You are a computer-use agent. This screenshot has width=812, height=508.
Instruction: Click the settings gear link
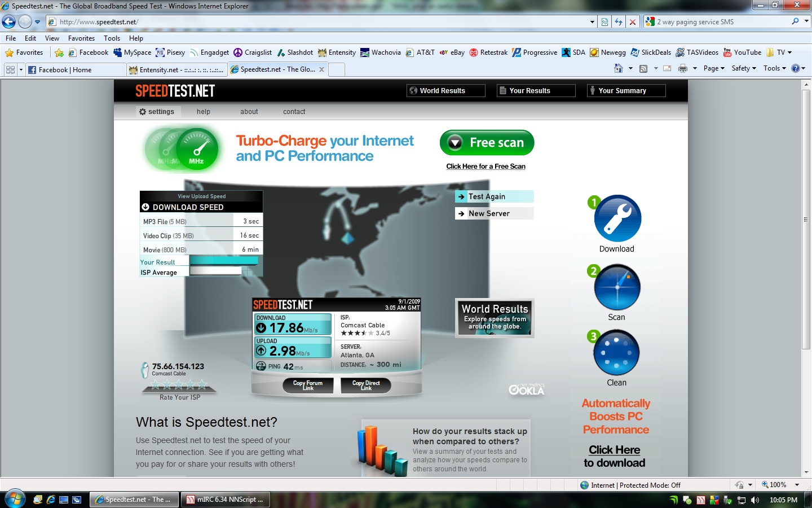157,112
